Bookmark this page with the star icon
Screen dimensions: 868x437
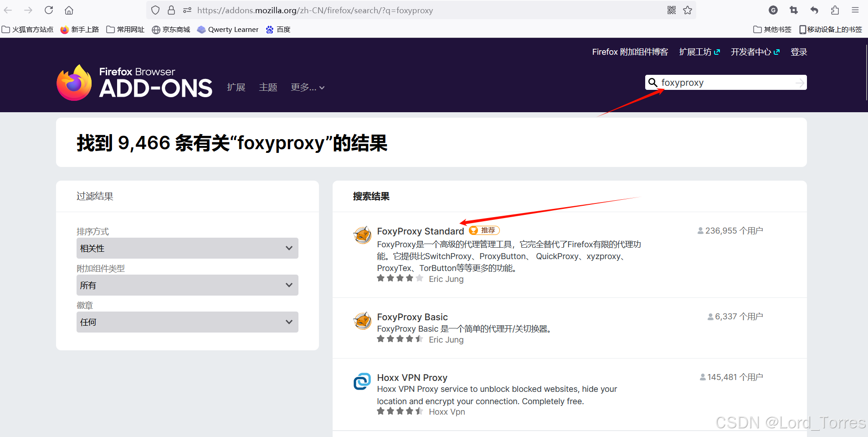click(x=688, y=10)
